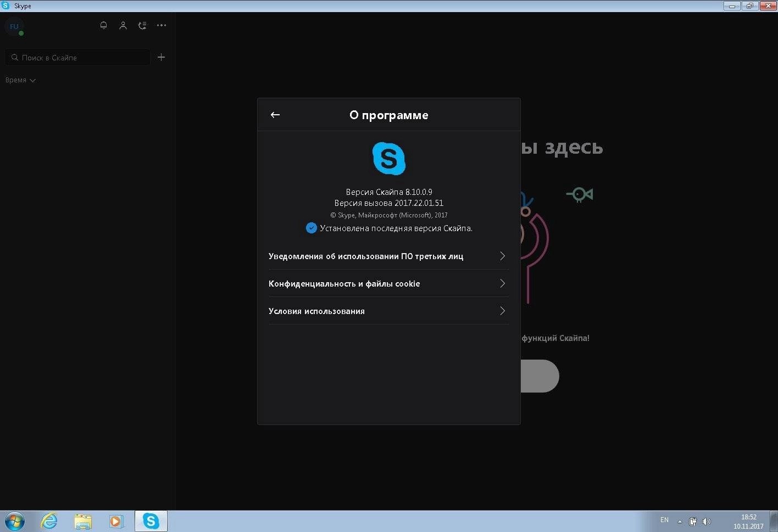Viewport: 778px width, 532px height.
Task: Click the Skype copyright Microsoft 2017 line
Action: [389, 215]
